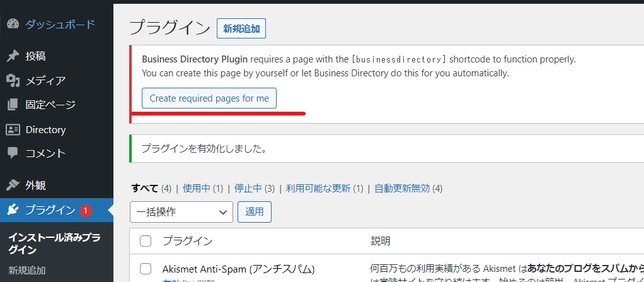644x282 pixels.
Task: Open インストール済みプラグイン submenu item
Action: pos(54,244)
